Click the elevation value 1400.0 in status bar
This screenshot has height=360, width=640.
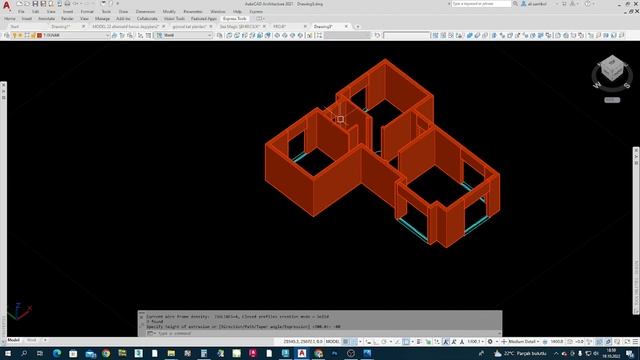click(556, 342)
